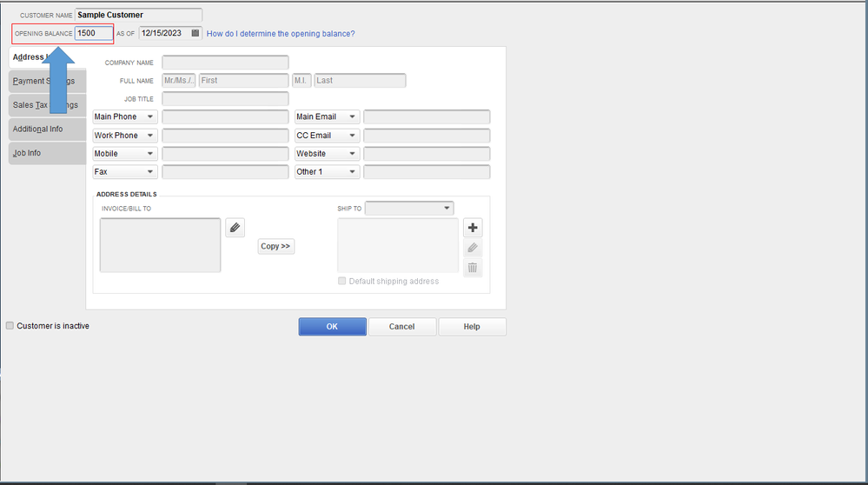
Task: Expand the Mobile contact type dropdown
Action: coord(125,154)
